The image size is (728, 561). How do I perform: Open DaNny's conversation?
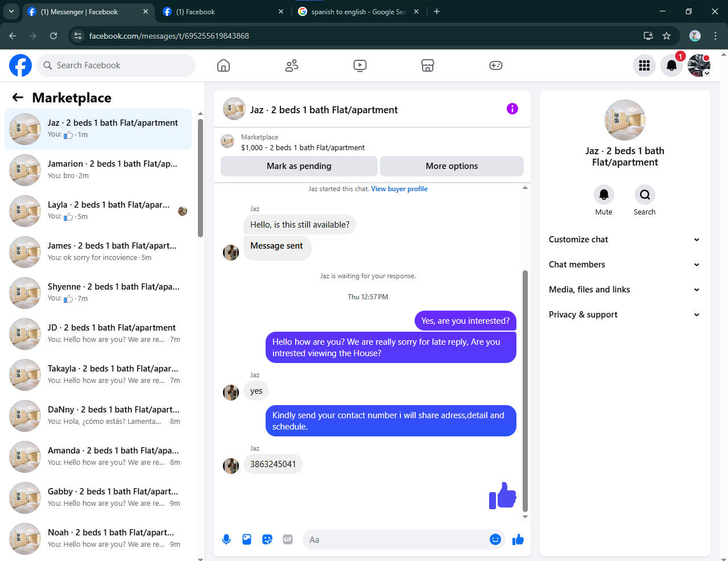pos(98,416)
